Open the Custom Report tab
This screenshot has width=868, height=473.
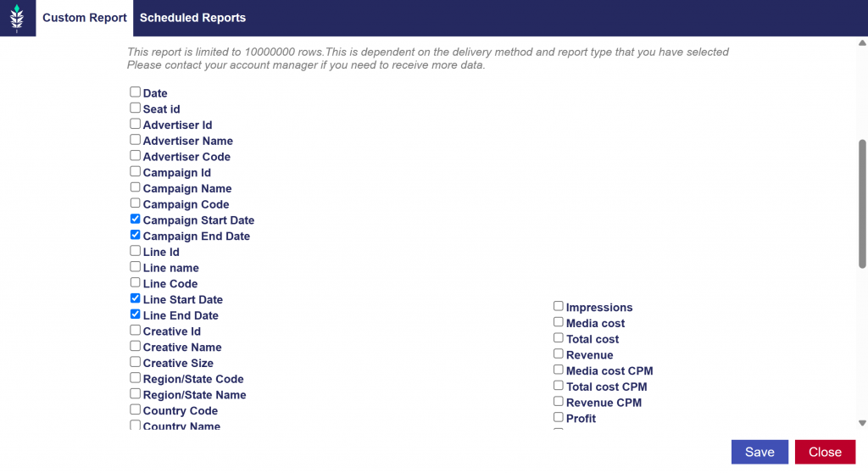tap(85, 18)
